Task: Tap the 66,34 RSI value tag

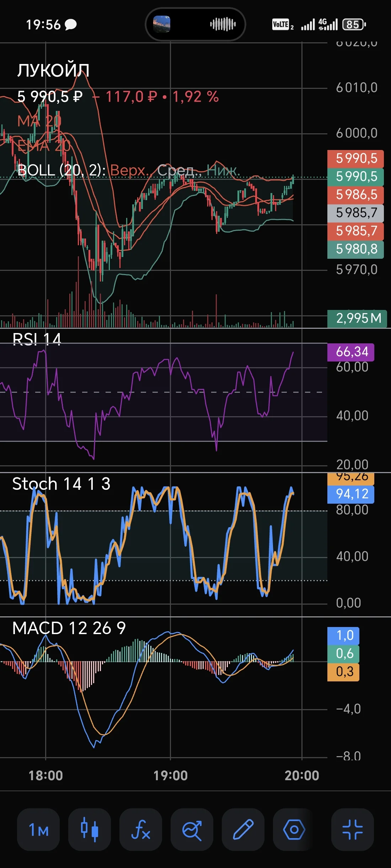Action: click(x=350, y=352)
